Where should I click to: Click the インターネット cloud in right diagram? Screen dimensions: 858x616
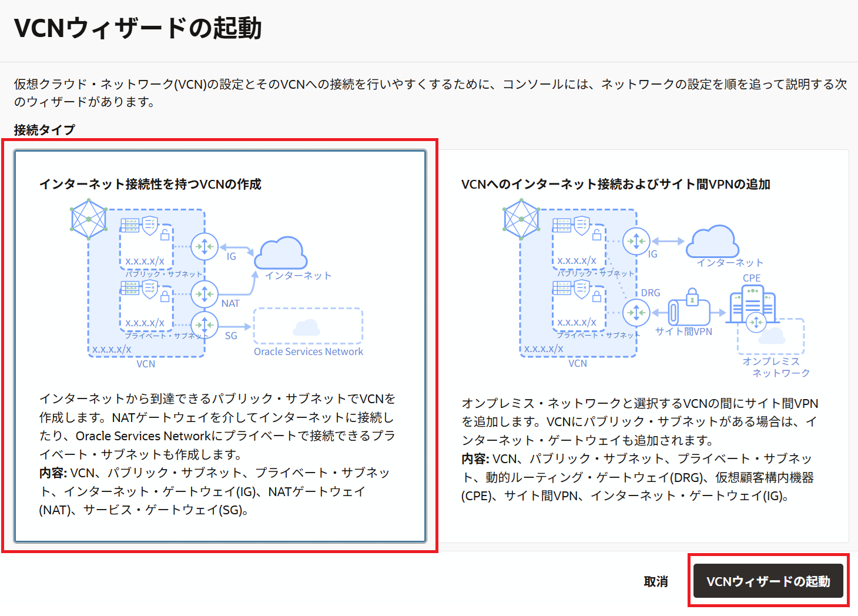713,241
